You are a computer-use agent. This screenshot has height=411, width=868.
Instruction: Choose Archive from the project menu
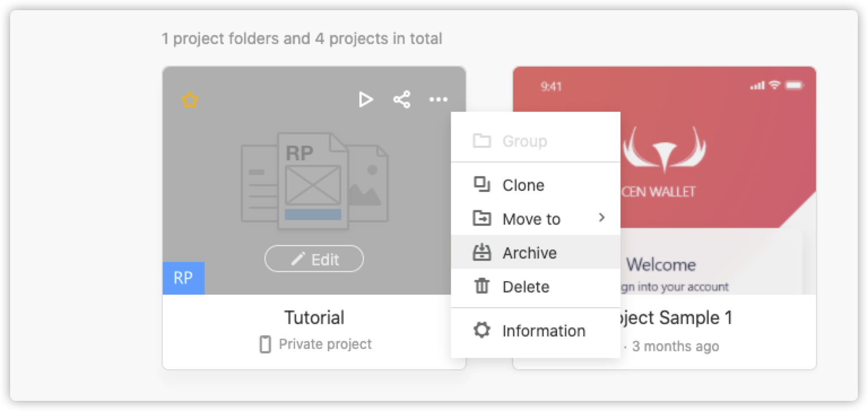click(x=529, y=252)
